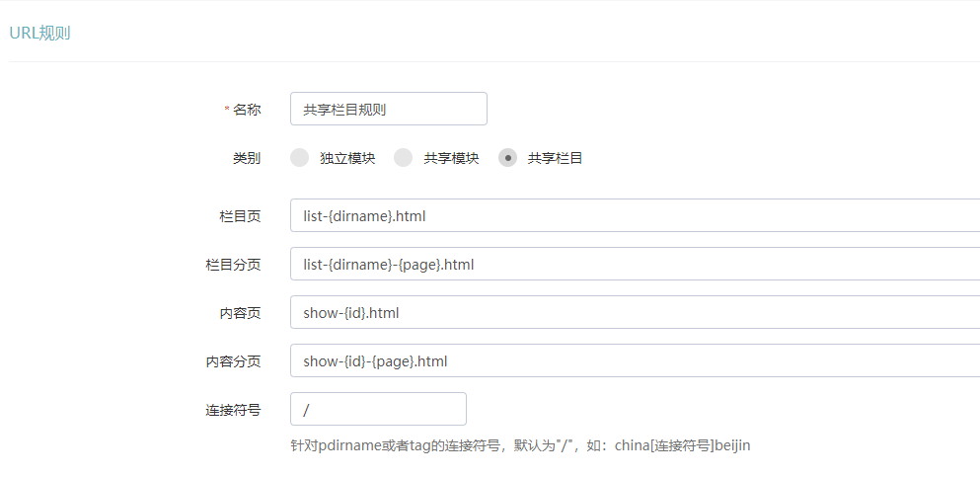Click the 类别 label
The height and width of the screenshot is (477, 980).
click(x=247, y=158)
